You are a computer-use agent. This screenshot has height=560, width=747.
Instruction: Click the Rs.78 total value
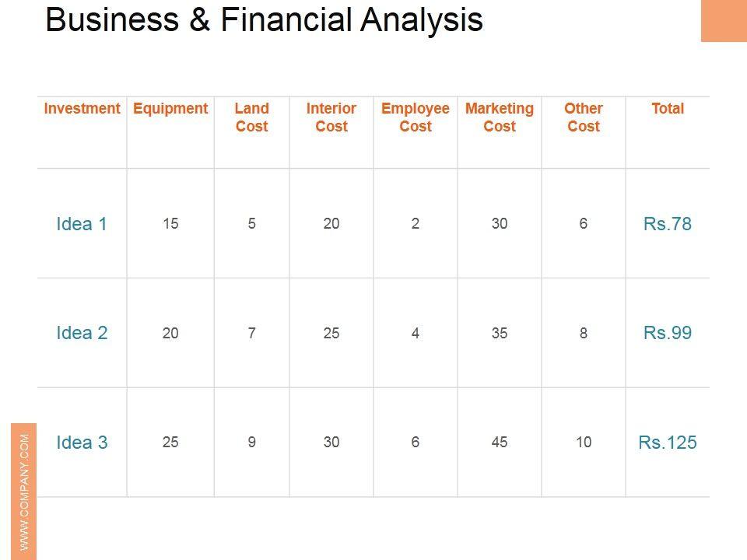[x=668, y=224]
